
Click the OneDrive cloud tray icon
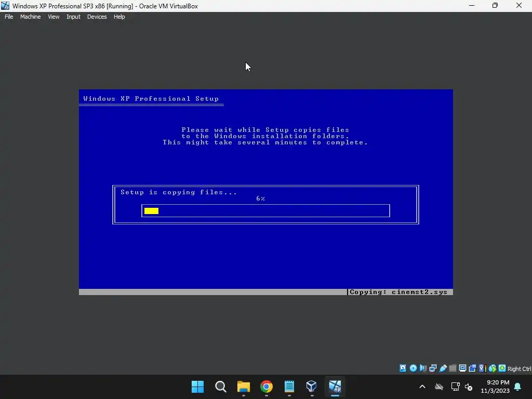pyautogui.click(x=438, y=387)
